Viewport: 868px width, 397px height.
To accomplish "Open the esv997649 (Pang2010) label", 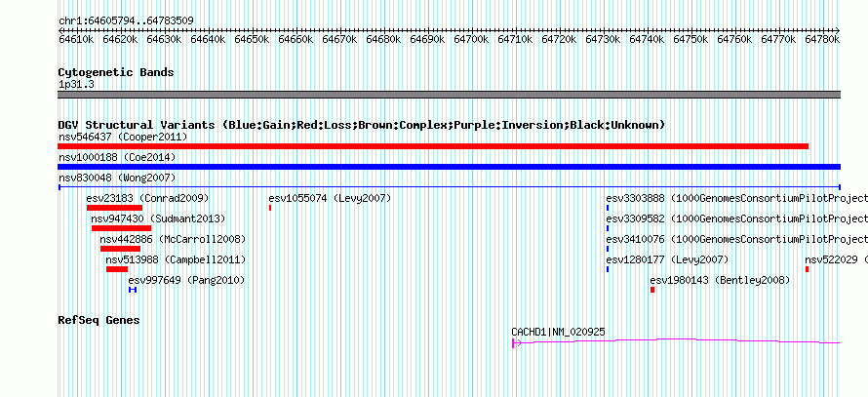I will coord(186,280).
